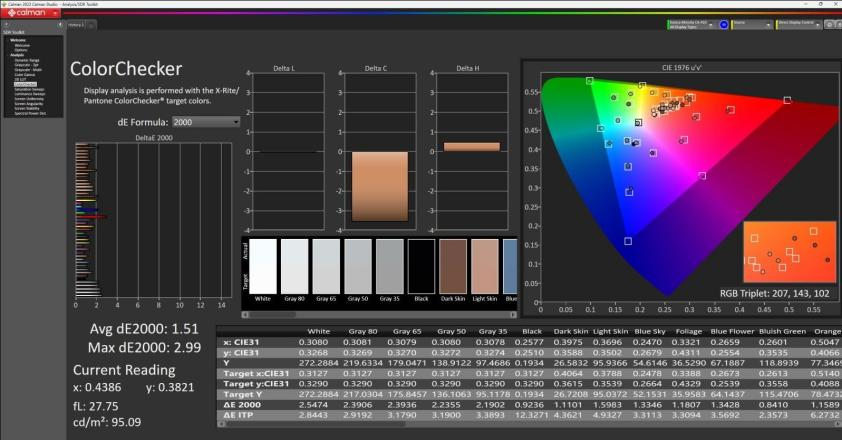The height and width of the screenshot is (440, 842).
Task: Open the Source pattern generator dropdown
Action: pos(752,25)
